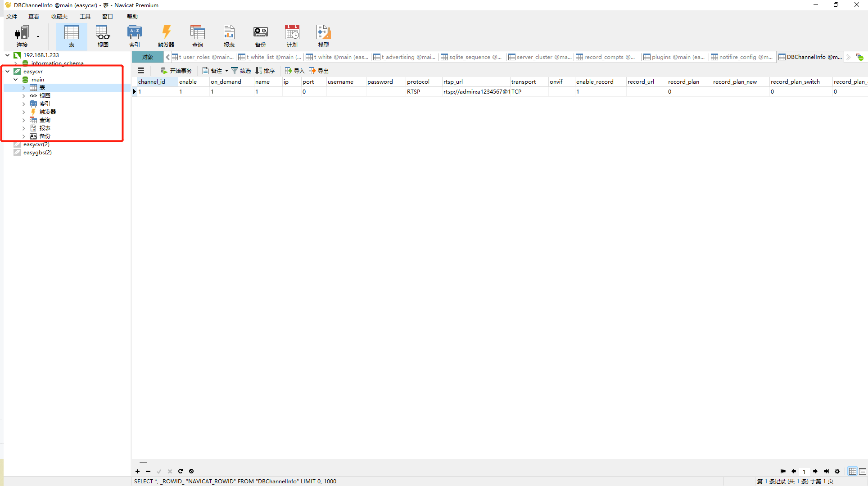Switch to the server_cluster @main tab

click(x=540, y=57)
